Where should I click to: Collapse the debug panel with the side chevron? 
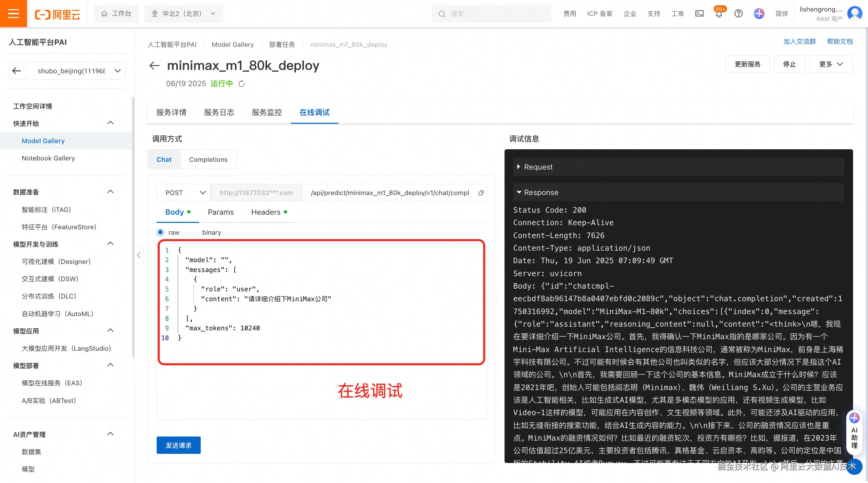pos(139,255)
